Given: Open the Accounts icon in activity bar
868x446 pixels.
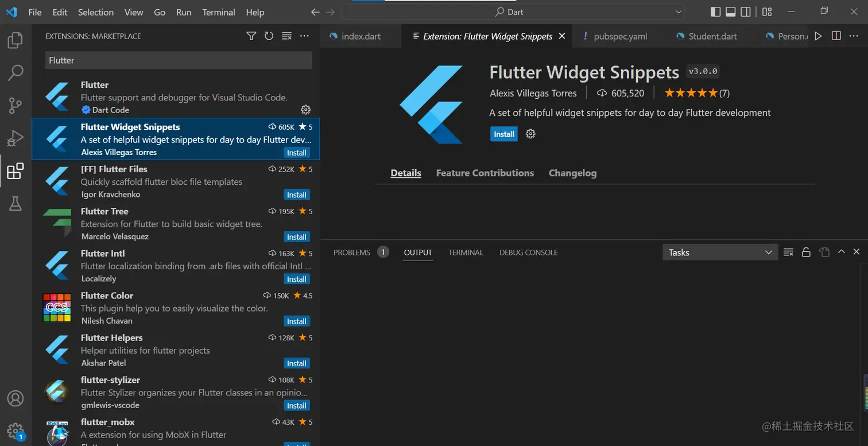Looking at the screenshot, I should point(15,398).
